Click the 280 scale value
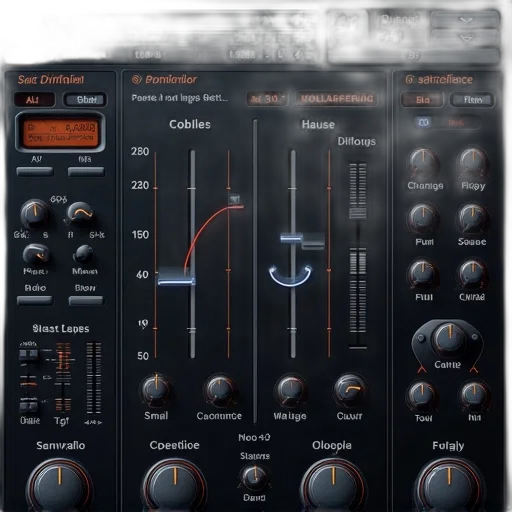Viewport: 512px width, 512px height. [x=140, y=152]
